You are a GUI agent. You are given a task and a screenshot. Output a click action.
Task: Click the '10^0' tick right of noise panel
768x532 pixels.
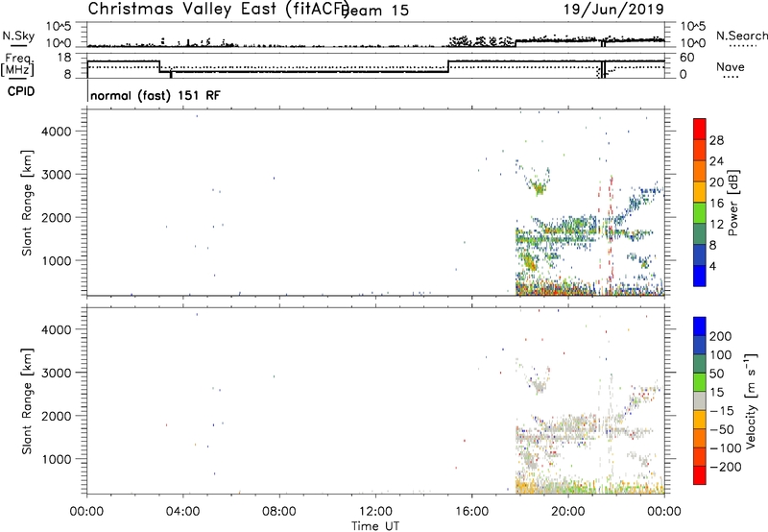tap(692, 43)
